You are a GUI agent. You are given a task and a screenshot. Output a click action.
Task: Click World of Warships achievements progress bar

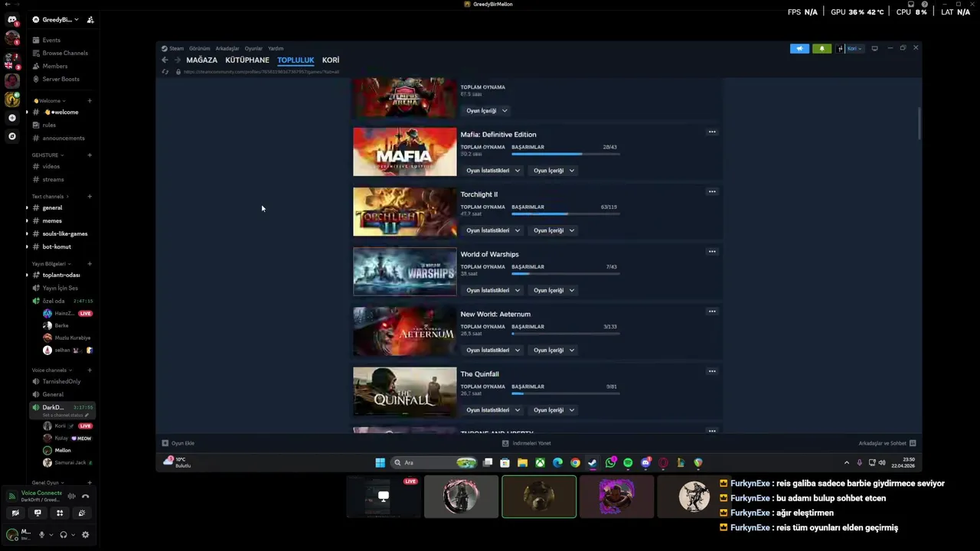click(566, 273)
